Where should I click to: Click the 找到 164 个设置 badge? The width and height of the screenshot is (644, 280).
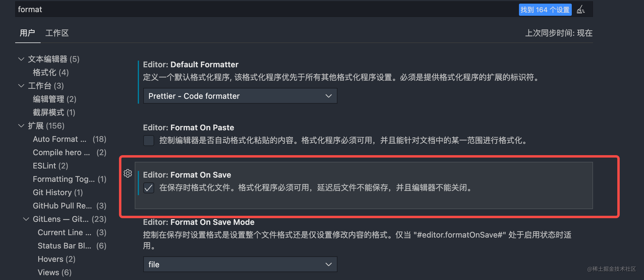click(x=545, y=10)
